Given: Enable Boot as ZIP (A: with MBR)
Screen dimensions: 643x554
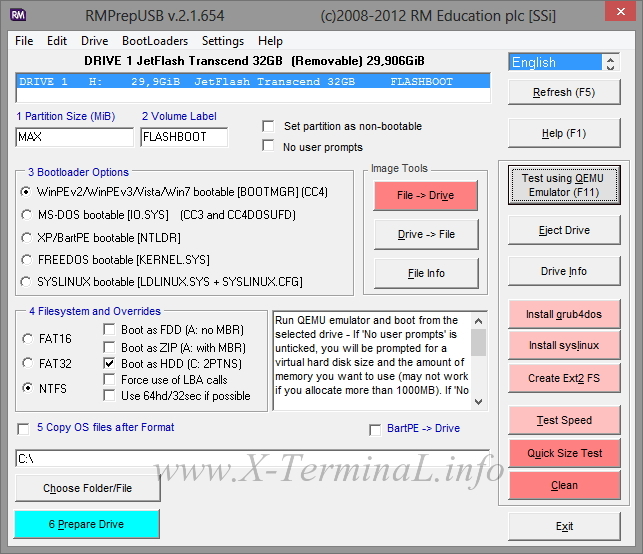Looking at the screenshot, I should 109,347.
